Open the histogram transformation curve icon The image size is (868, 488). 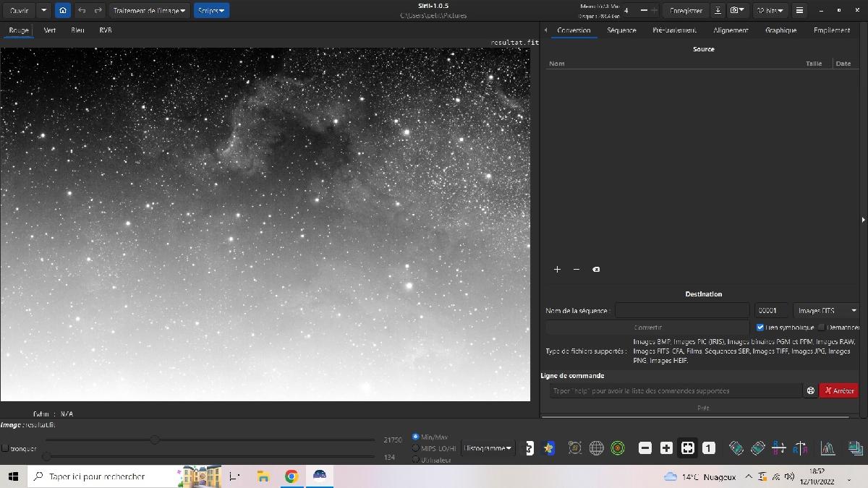(x=827, y=448)
